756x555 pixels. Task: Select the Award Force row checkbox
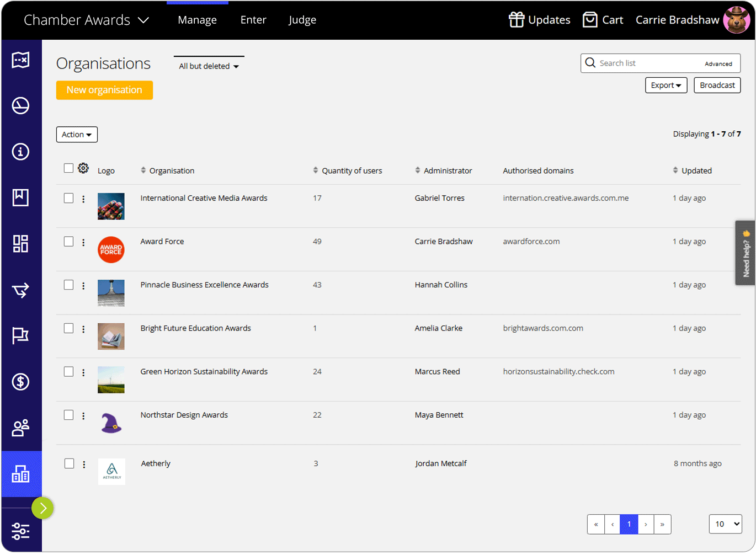pyautogui.click(x=68, y=242)
